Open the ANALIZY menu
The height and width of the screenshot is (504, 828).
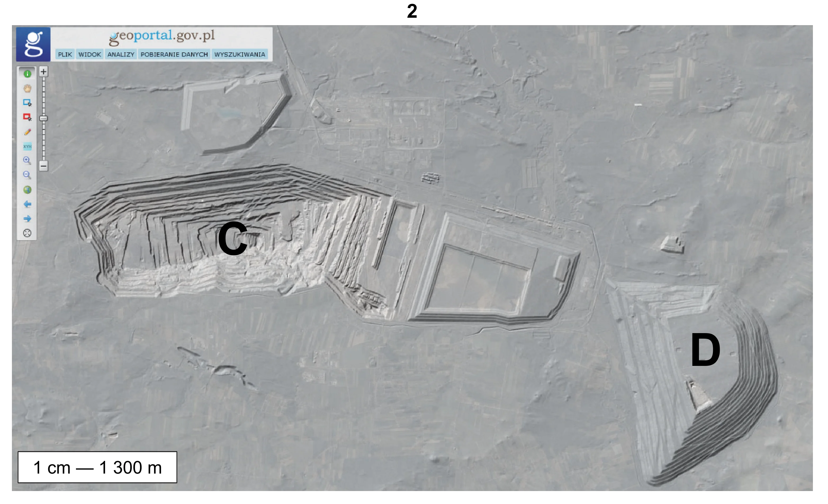tap(121, 55)
